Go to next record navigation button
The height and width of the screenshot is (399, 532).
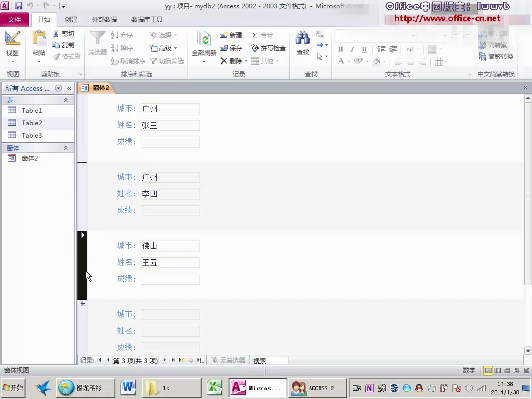pos(165,360)
